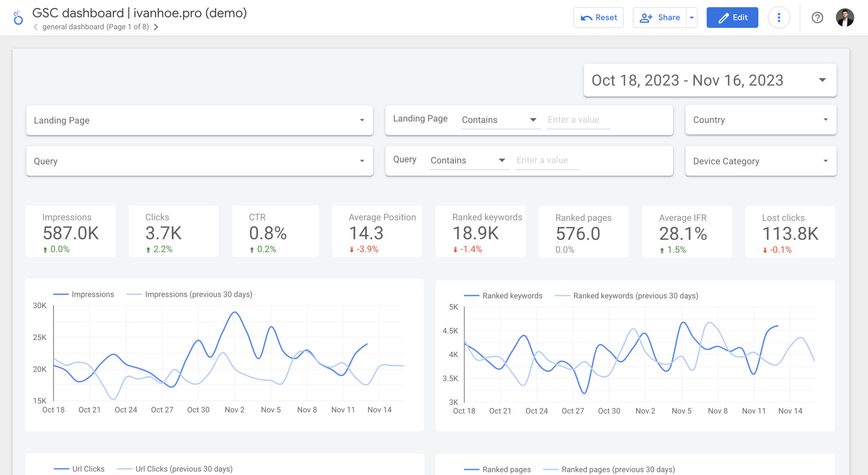This screenshot has height=475, width=868.
Task: Open the date range selector
Action: (x=710, y=80)
